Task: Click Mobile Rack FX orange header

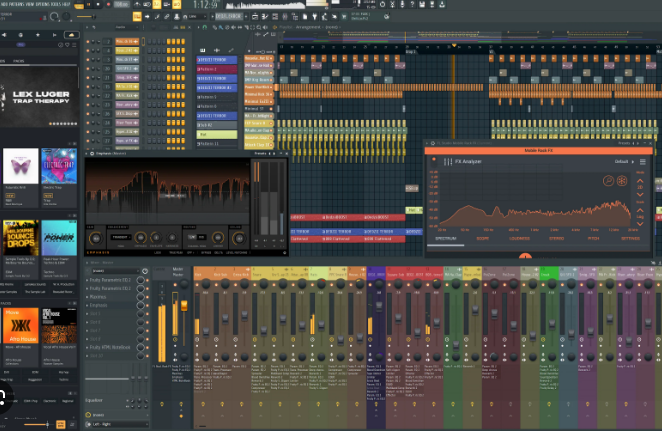Action: pyautogui.click(x=538, y=151)
